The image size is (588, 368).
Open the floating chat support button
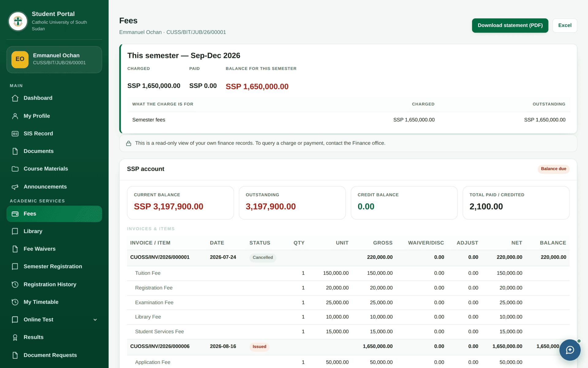pyautogui.click(x=570, y=350)
